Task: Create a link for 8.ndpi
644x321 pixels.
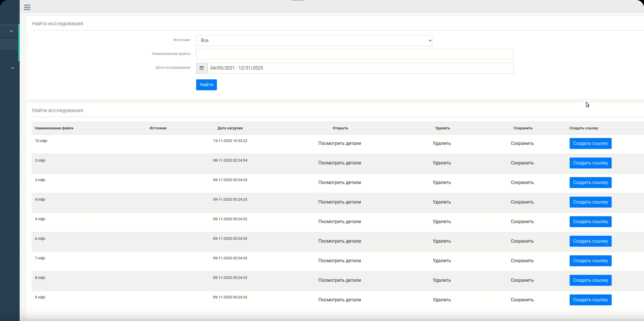Action: pyautogui.click(x=591, y=280)
